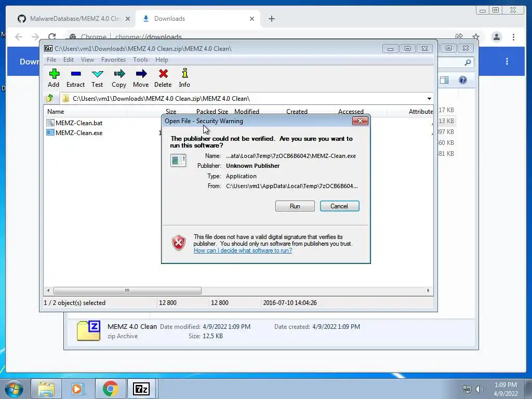Open Windows Explorer from the taskbar
The width and height of the screenshot is (532, 399).
(46, 389)
